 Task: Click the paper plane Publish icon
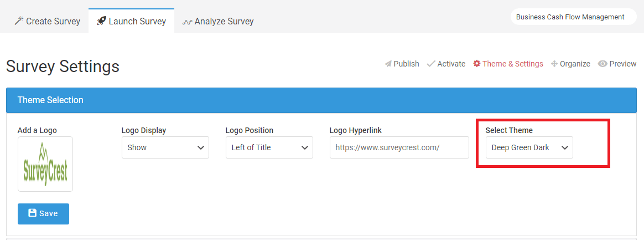click(x=388, y=64)
